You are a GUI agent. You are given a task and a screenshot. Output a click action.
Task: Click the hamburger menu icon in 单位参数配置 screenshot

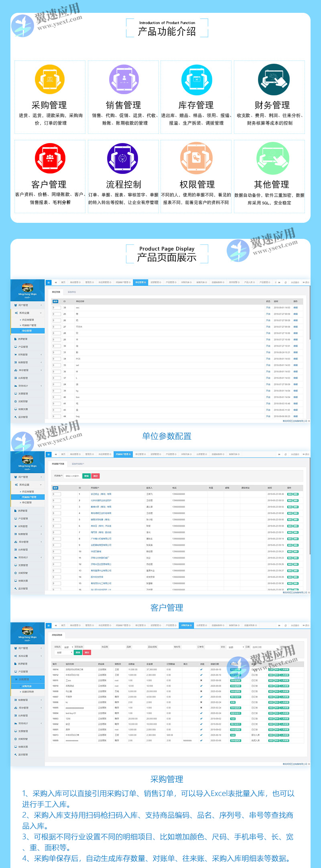(49, 282)
